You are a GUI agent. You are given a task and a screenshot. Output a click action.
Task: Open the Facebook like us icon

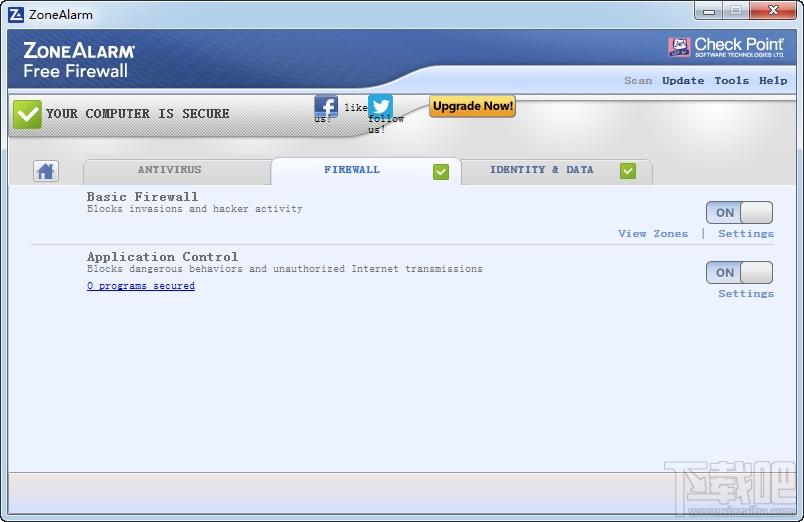pos(326,107)
